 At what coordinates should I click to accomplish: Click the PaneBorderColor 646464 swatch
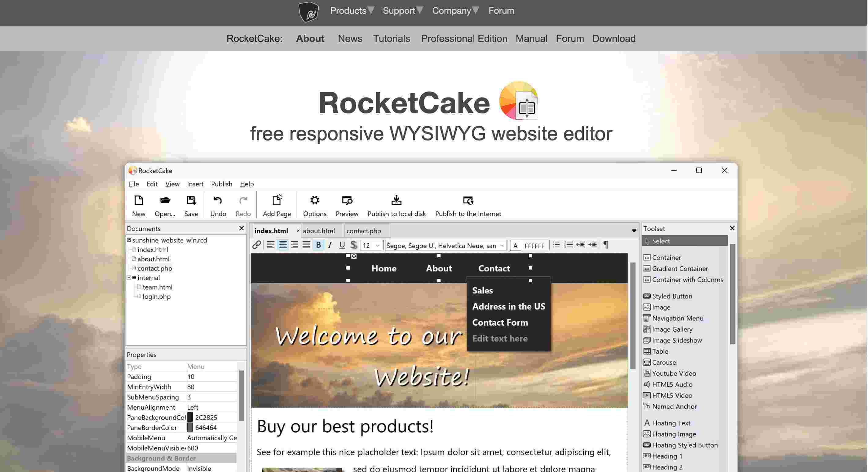point(190,427)
